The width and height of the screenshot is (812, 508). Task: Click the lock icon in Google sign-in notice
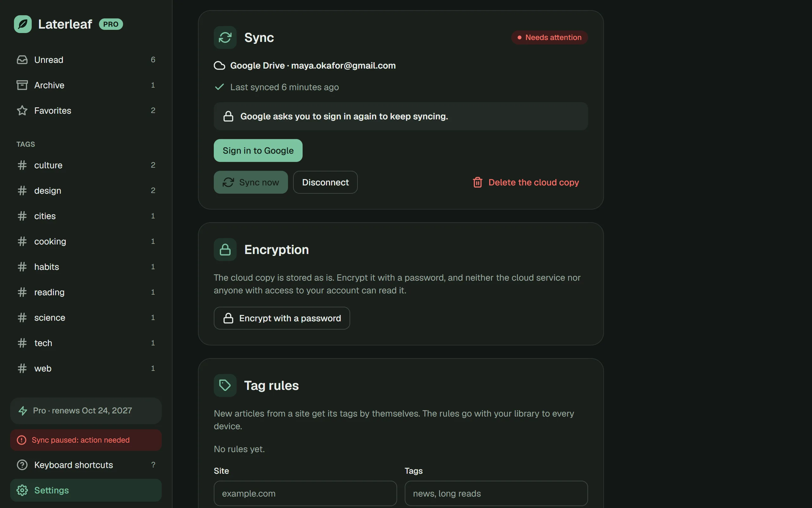228,116
